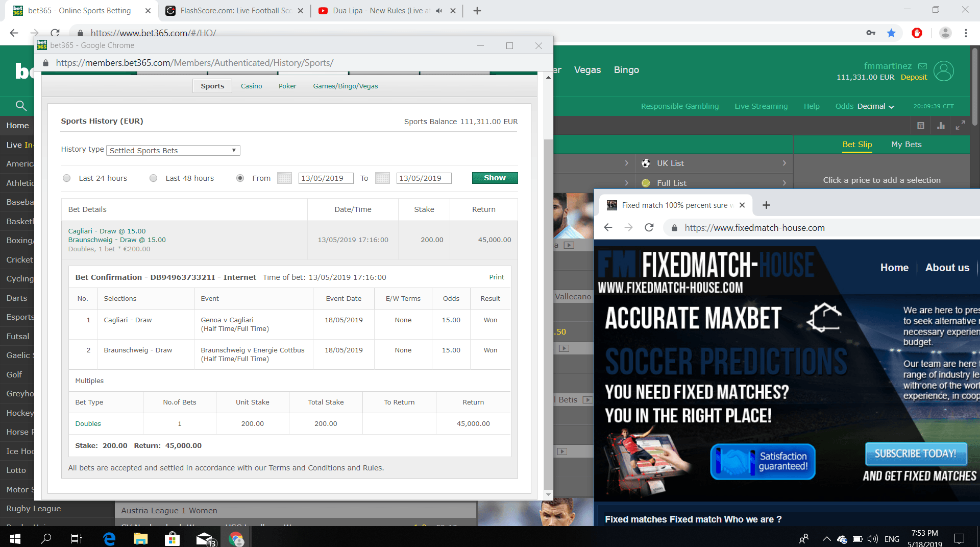Click the green Show button
This screenshot has width=980, height=547.
[x=495, y=178]
